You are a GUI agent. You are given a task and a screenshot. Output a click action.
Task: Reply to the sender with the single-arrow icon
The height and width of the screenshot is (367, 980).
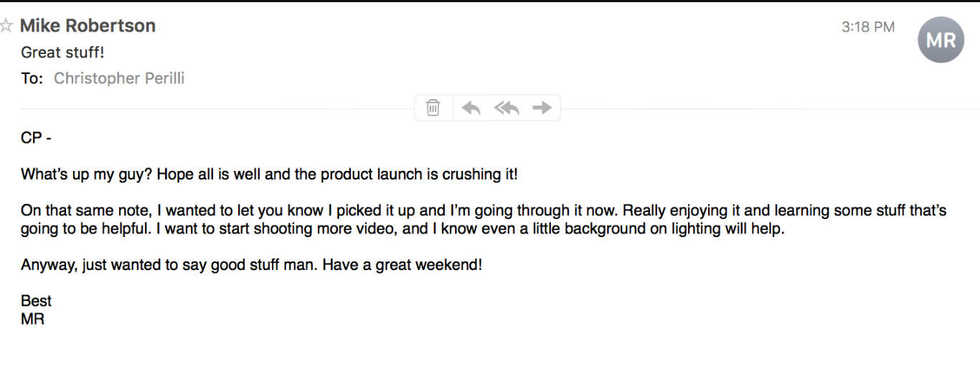pyautogui.click(x=471, y=108)
